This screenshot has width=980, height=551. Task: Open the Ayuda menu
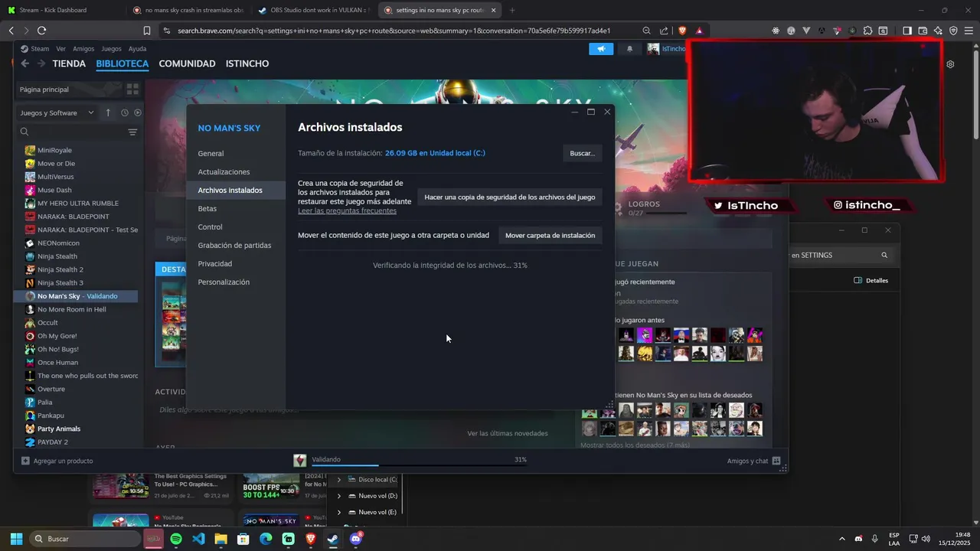[x=137, y=48]
